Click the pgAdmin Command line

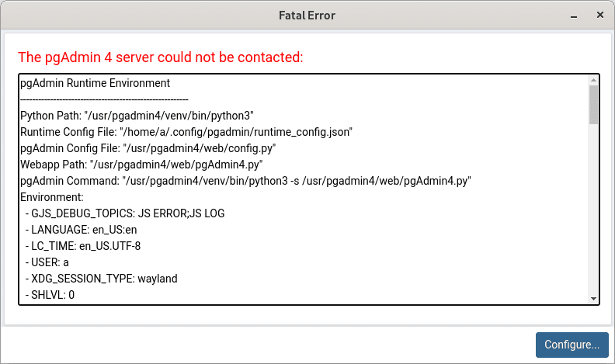(x=245, y=181)
